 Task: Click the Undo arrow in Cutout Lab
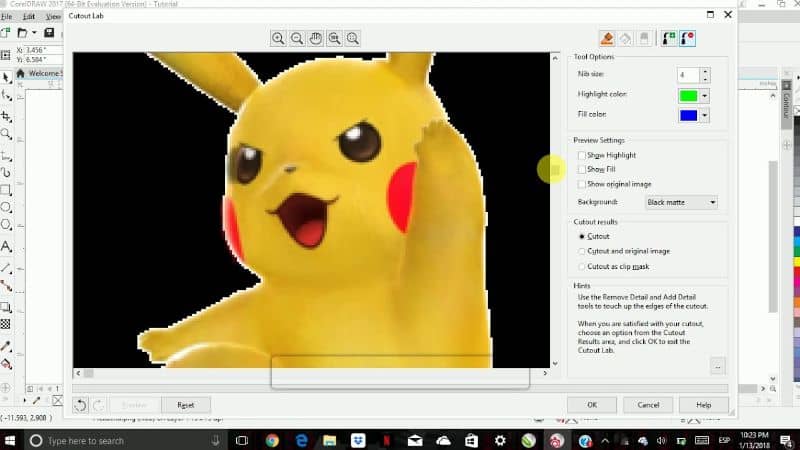pyautogui.click(x=80, y=405)
